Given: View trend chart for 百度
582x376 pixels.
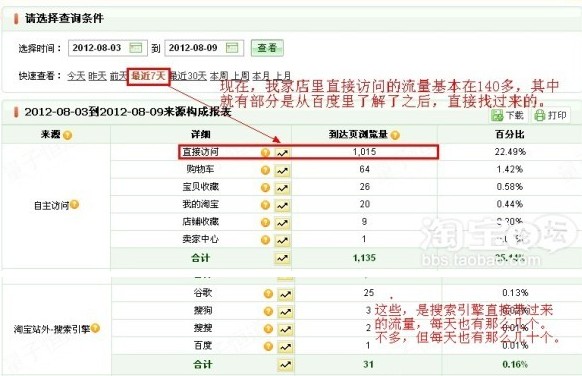Looking at the screenshot, I should [x=285, y=347].
